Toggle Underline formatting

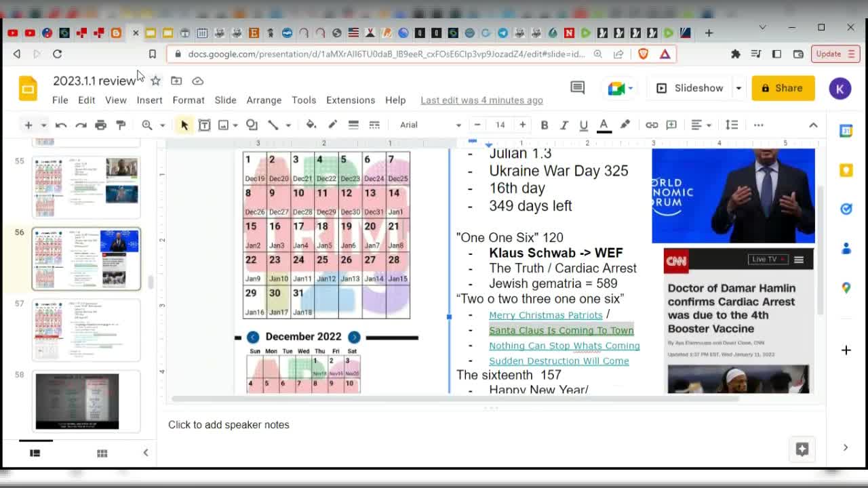click(583, 125)
